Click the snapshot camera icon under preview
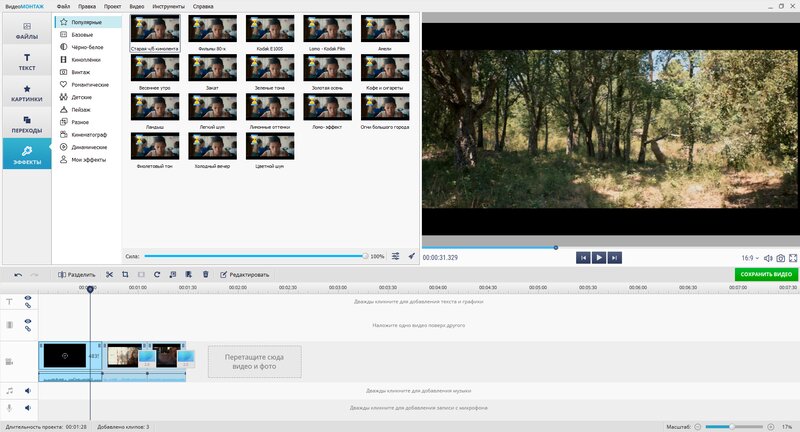The width and height of the screenshot is (800, 432). (781, 258)
